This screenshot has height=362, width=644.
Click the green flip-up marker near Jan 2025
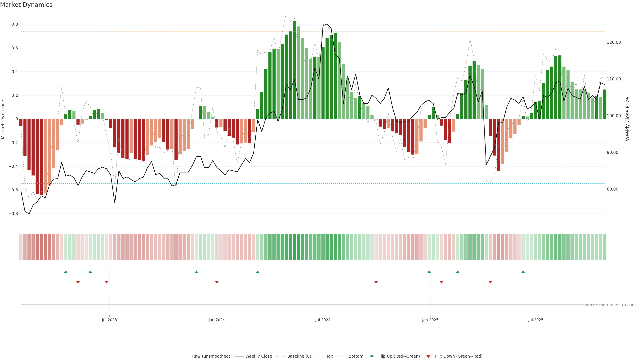coord(429,272)
